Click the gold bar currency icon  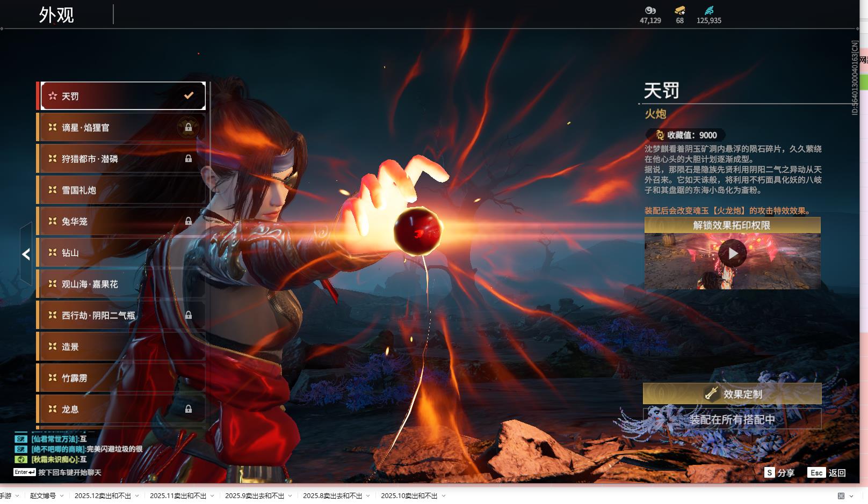coord(679,10)
